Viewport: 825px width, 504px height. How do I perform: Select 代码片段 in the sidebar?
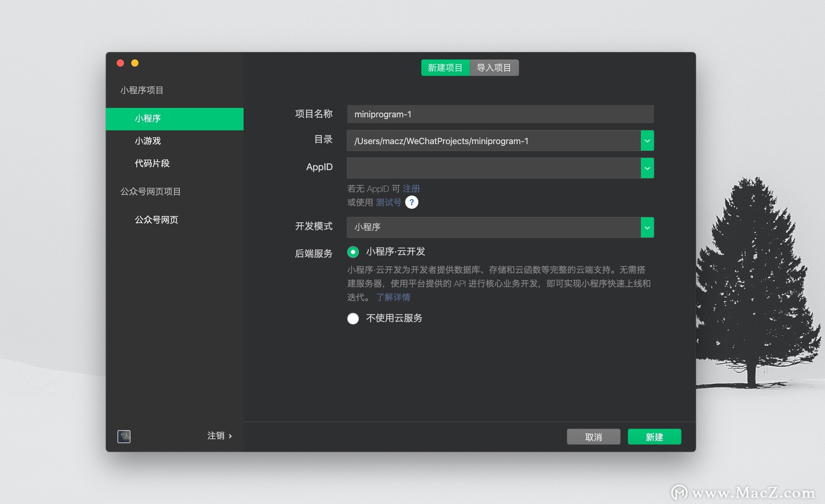click(x=152, y=163)
